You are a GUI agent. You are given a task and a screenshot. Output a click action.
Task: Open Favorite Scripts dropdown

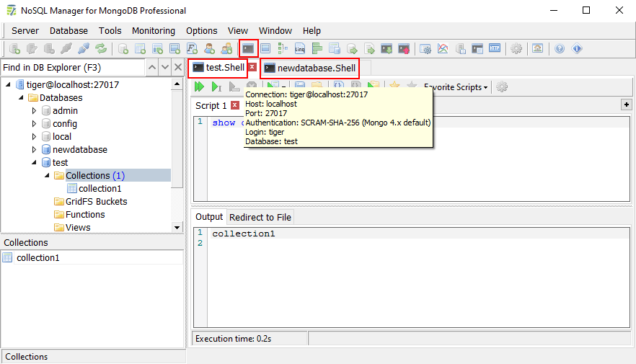[456, 87]
